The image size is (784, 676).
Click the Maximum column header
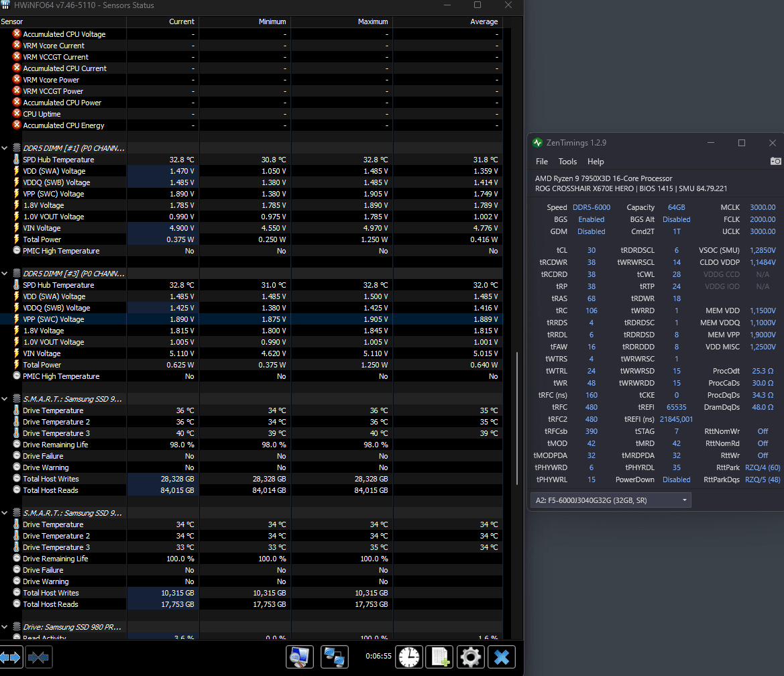pyautogui.click(x=341, y=21)
